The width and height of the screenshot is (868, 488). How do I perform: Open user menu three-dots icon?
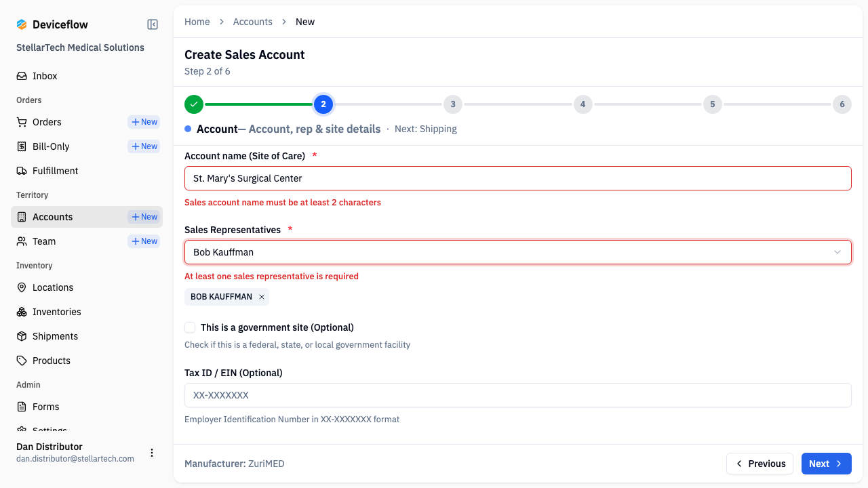point(152,453)
